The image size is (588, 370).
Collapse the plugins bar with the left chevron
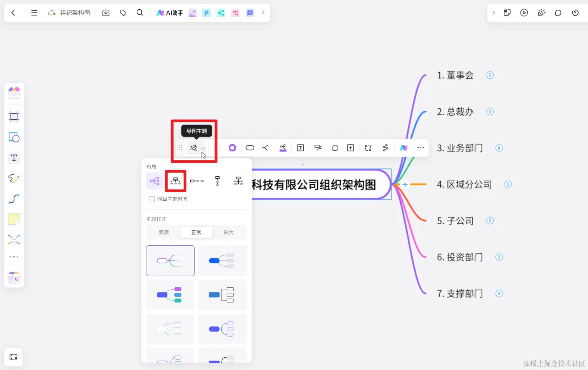(x=264, y=12)
